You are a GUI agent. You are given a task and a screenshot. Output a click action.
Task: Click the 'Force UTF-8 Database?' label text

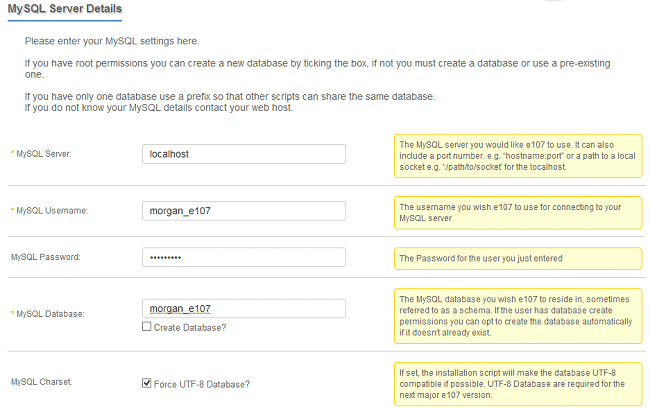(x=201, y=383)
